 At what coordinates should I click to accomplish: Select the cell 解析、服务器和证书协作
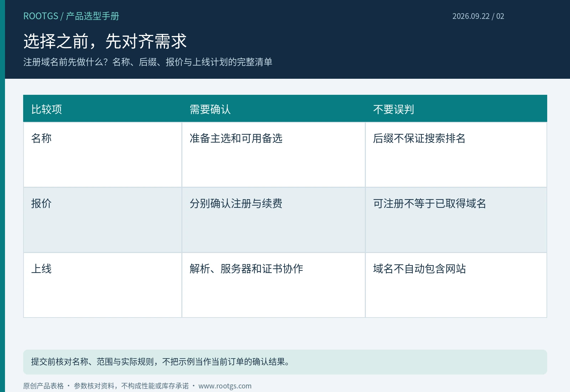(x=274, y=285)
